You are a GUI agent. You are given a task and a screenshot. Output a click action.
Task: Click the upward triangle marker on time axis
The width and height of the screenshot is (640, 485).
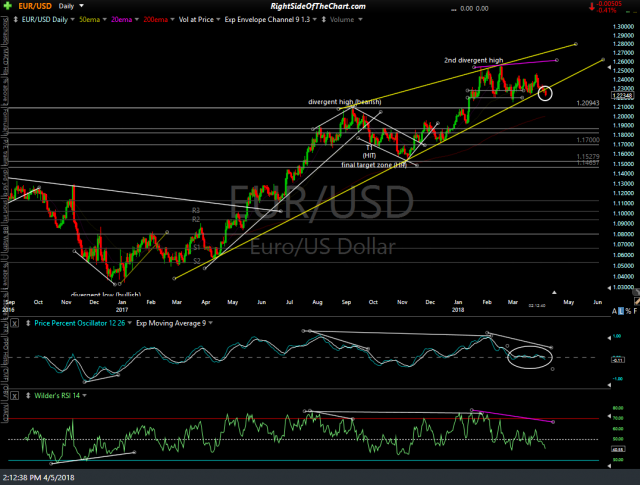[x=554, y=292]
